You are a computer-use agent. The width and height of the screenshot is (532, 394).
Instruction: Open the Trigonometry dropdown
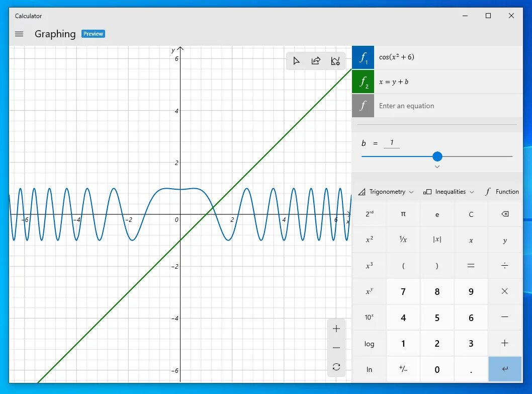386,192
